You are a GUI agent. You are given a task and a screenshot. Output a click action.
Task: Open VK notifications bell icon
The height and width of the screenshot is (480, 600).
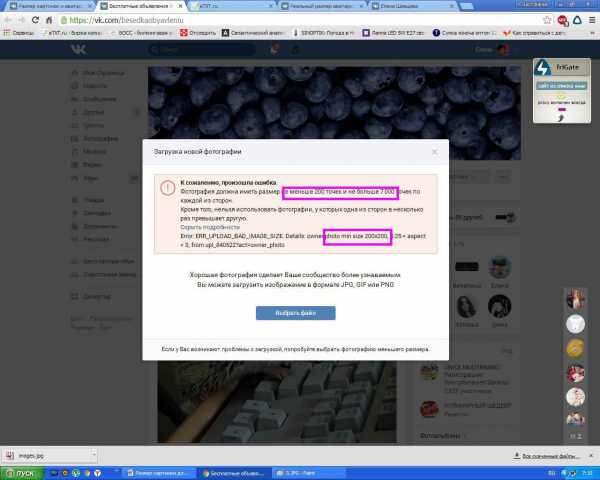coord(274,49)
